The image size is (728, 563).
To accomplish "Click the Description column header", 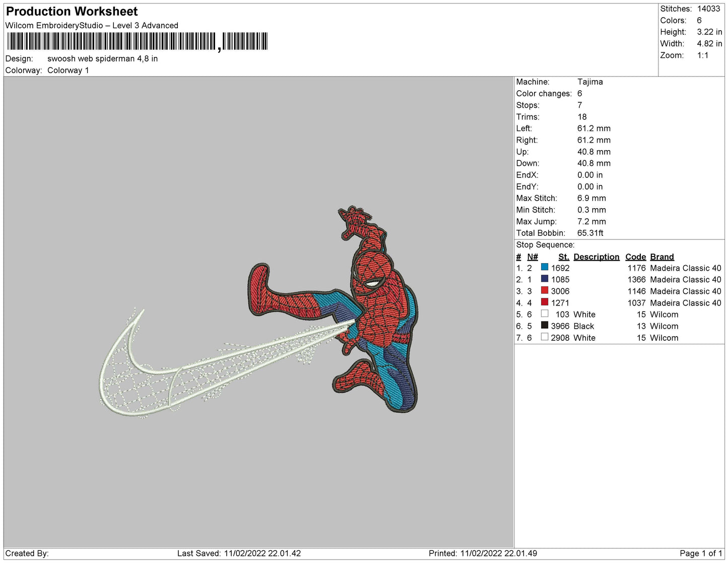I will (596, 257).
